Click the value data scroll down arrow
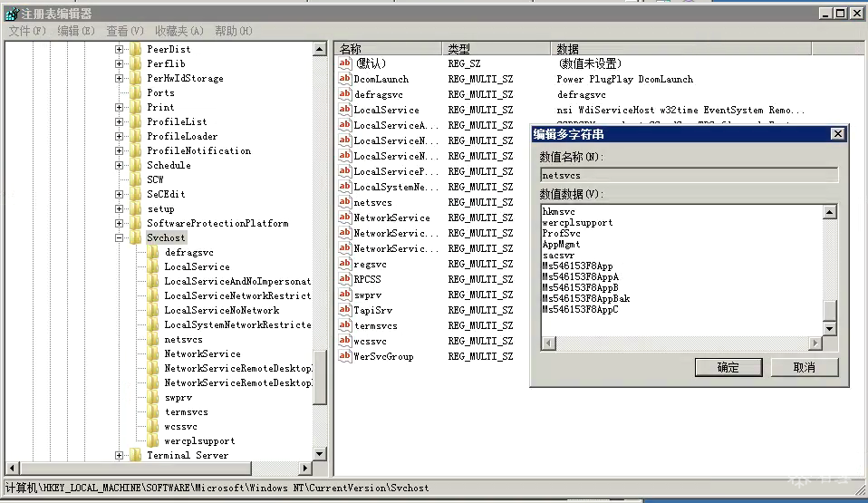Screen dimensions: 868x503 tap(829, 328)
